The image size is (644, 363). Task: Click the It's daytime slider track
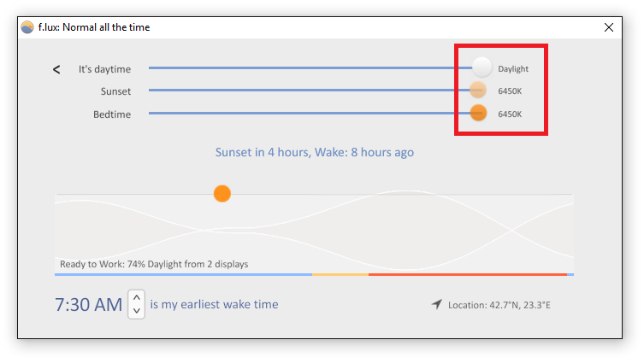(310, 67)
